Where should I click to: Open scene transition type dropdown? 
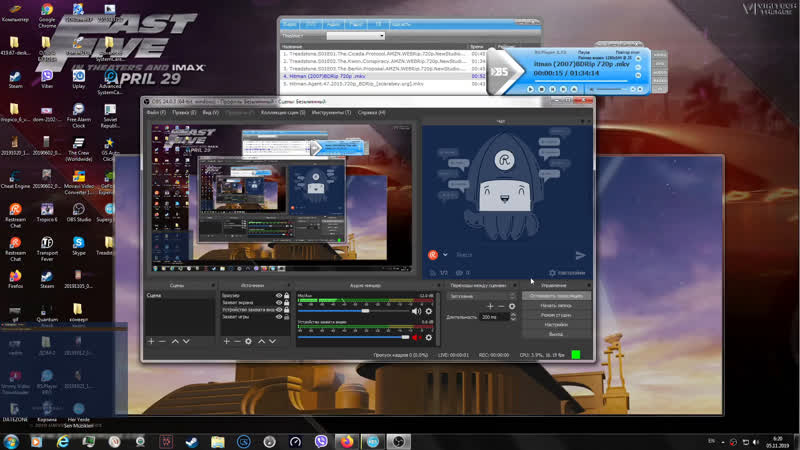click(482, 296)
